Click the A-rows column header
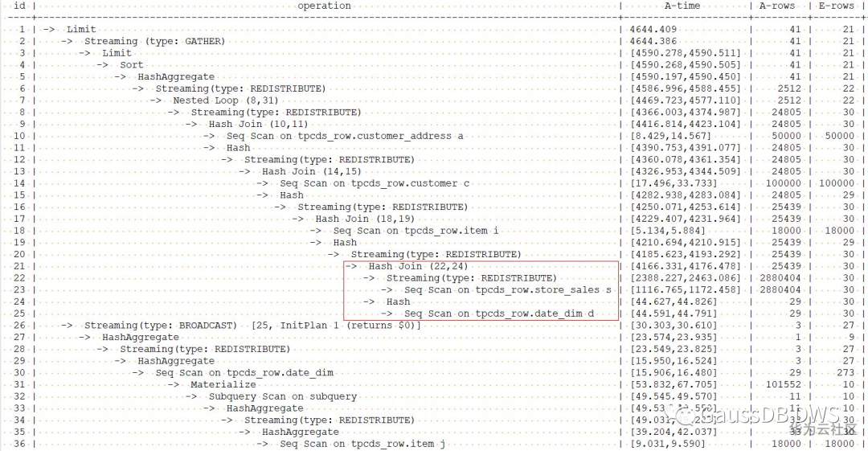 click(x=777, y=6)
